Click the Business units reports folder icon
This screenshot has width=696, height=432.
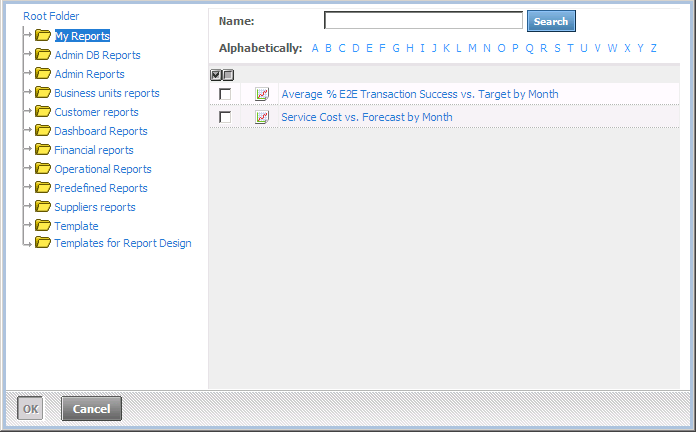coord(43,92)
